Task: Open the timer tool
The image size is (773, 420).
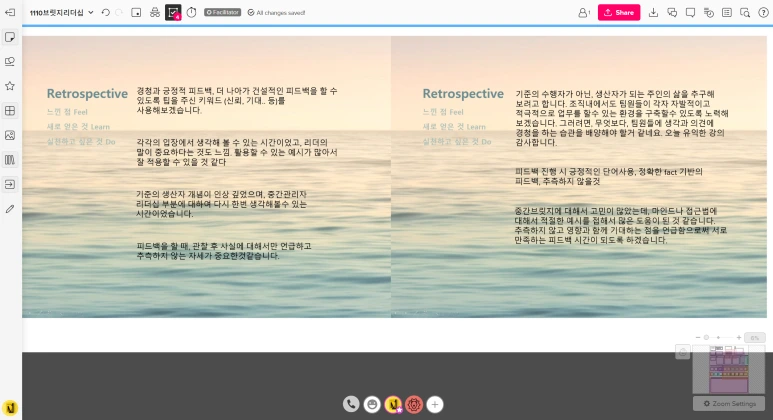Action: click(191, 13)
